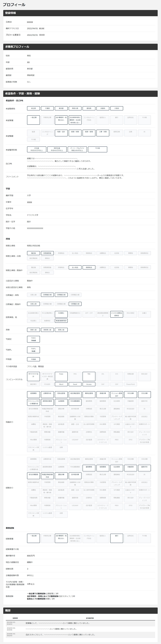Toggle the Access computer skill tag
Viewport: 161px width, 644px height.
tap(89, 384)
